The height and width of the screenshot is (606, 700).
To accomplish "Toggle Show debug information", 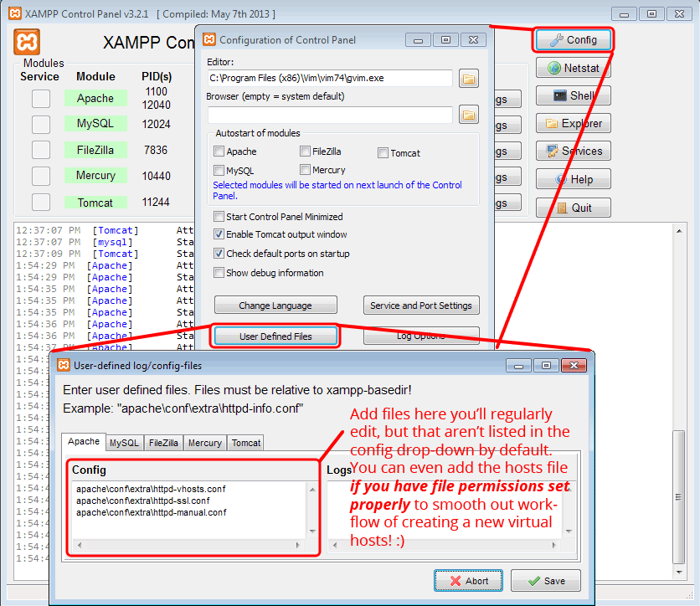I will pos(219,271).
